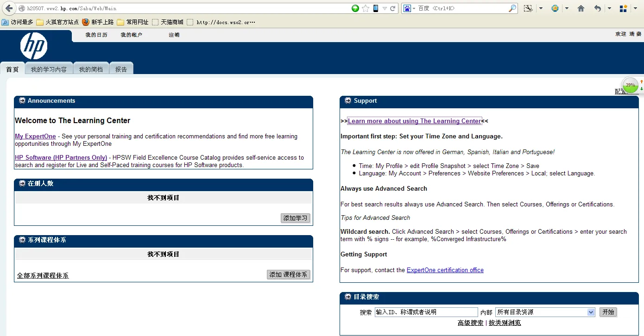Open the 我的帐户 menu item

[x=132, y=35]
